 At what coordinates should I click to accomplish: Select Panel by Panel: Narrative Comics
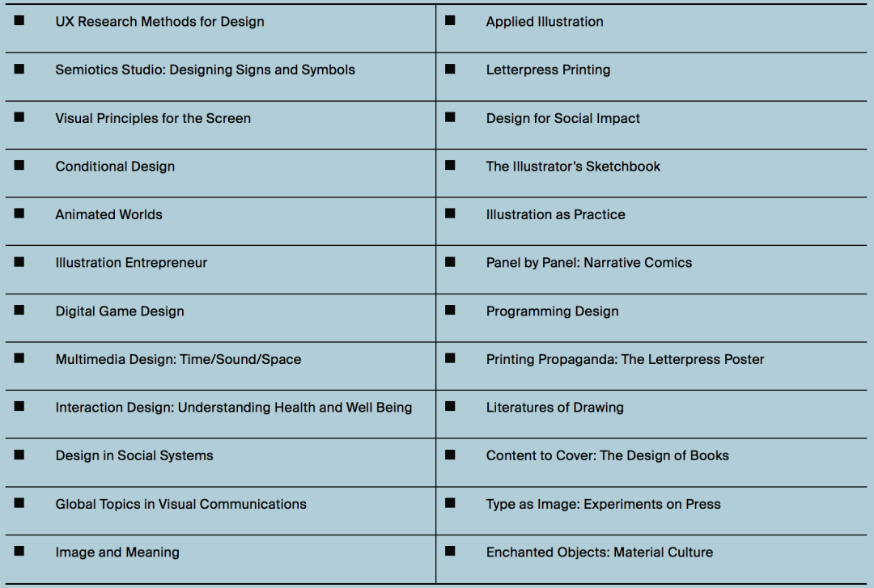click(588, 263)
